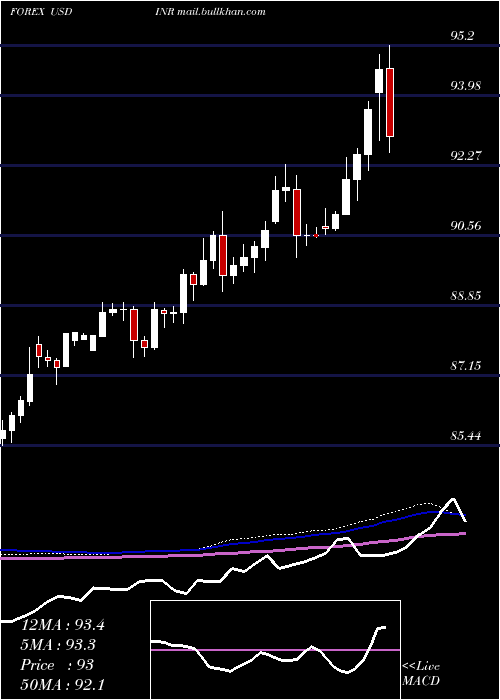The image size is (500, 700).
Task: Click the 85.44 price axis label
Action: click(466, 435)
